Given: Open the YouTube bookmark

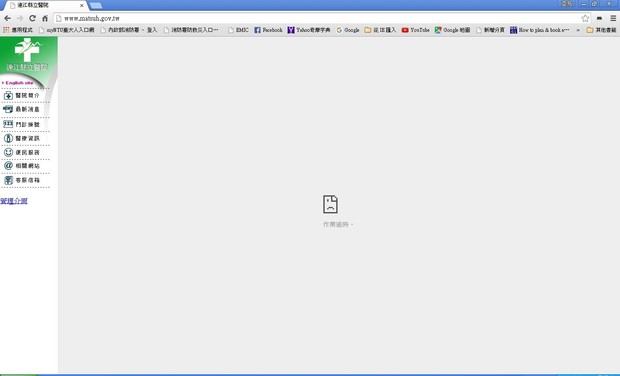Looking at the screenshot, I should (416, 30).
